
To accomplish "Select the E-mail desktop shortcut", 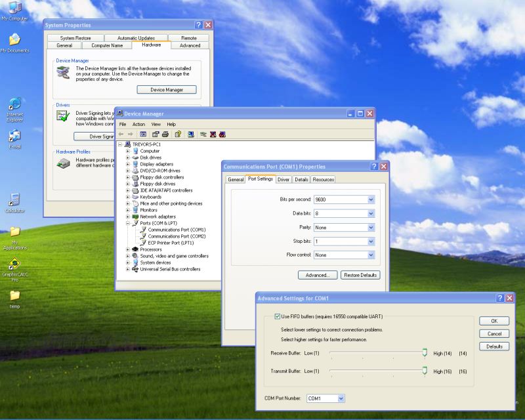I will point(14,139).
